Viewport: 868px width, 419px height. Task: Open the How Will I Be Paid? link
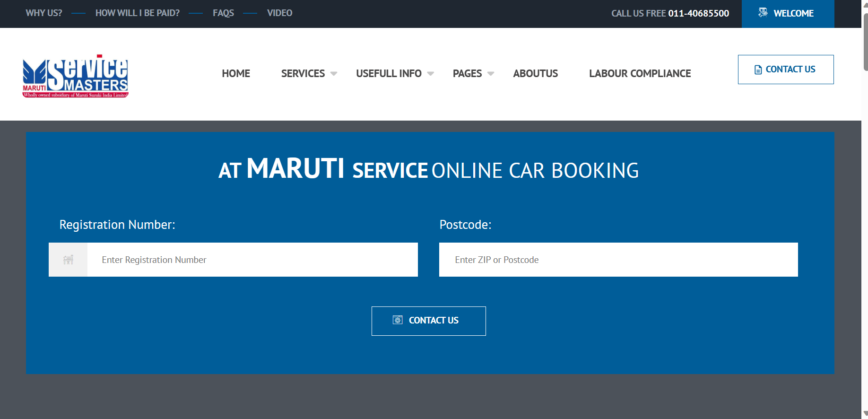tap(138, 13)
